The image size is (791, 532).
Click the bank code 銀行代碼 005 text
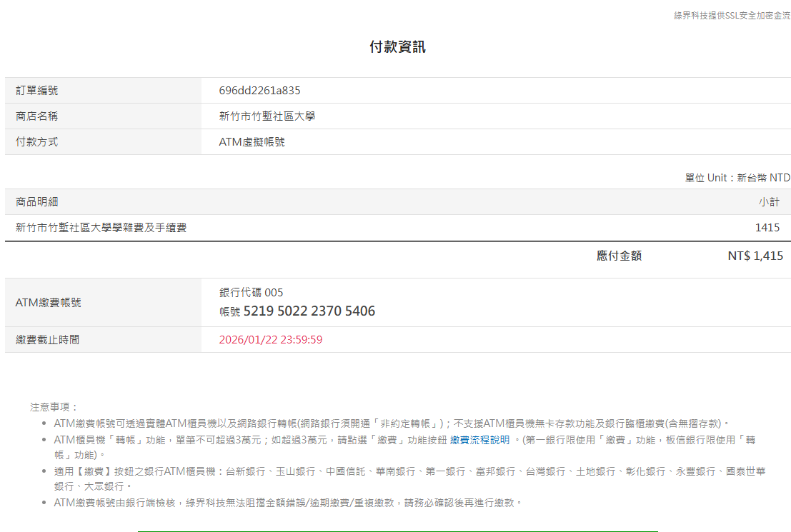(251, 293)
